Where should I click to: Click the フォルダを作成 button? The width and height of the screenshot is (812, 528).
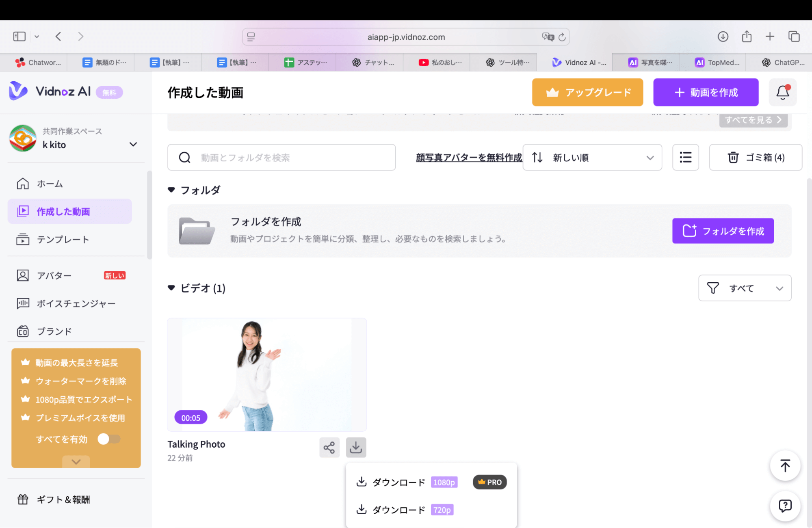point(723,231)
